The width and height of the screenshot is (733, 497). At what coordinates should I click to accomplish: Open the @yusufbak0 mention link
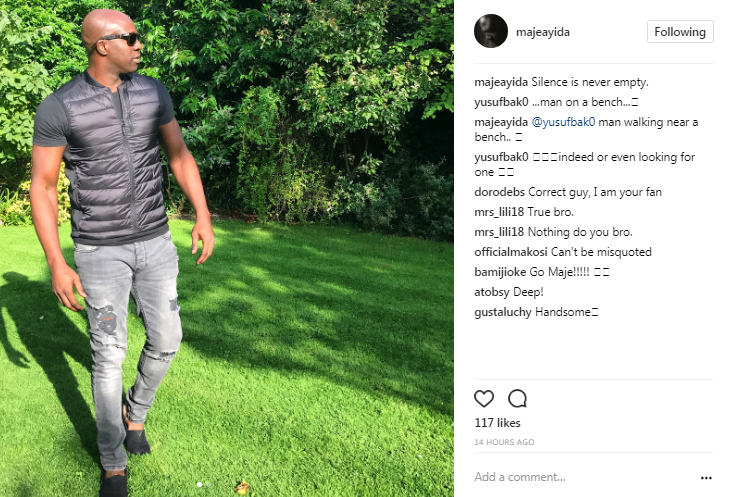click(564, 122)
